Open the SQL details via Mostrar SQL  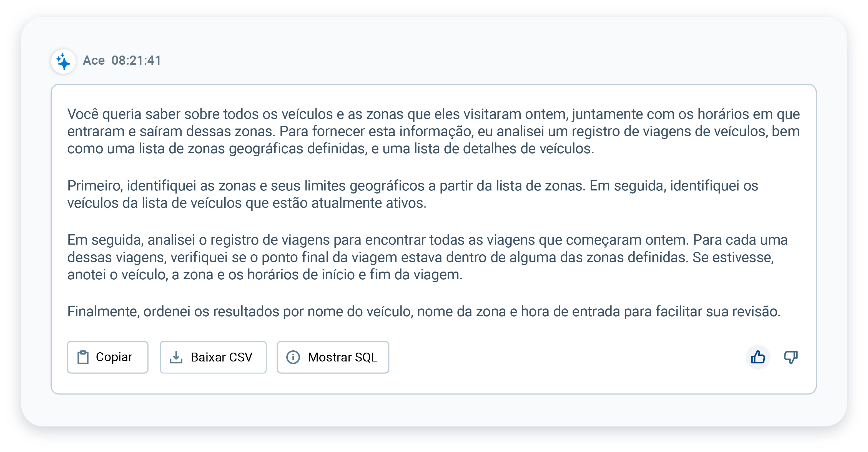click(x=333, y=357)
